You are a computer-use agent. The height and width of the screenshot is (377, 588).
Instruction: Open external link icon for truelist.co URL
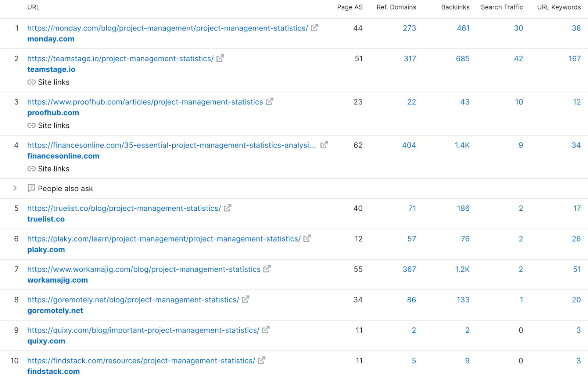pos(227,208)
